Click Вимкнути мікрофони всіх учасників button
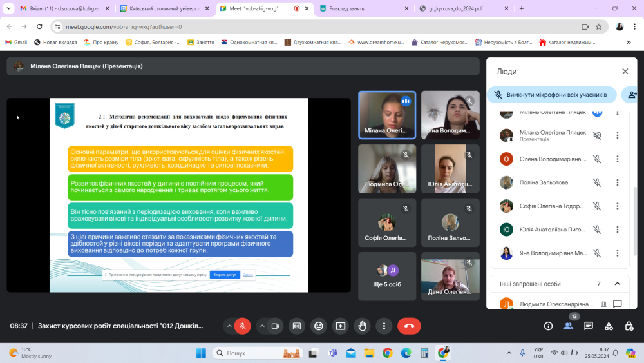The image size is (644, 363). tap(551, 95)
